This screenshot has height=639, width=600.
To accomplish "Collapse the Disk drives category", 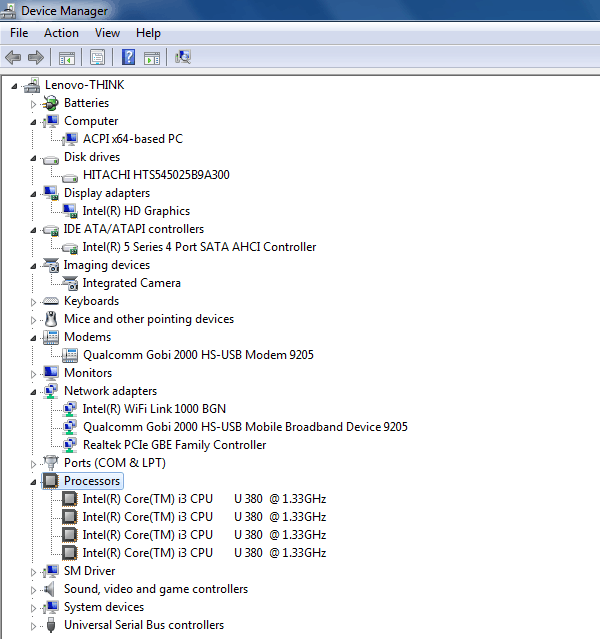I will [33, 158].
